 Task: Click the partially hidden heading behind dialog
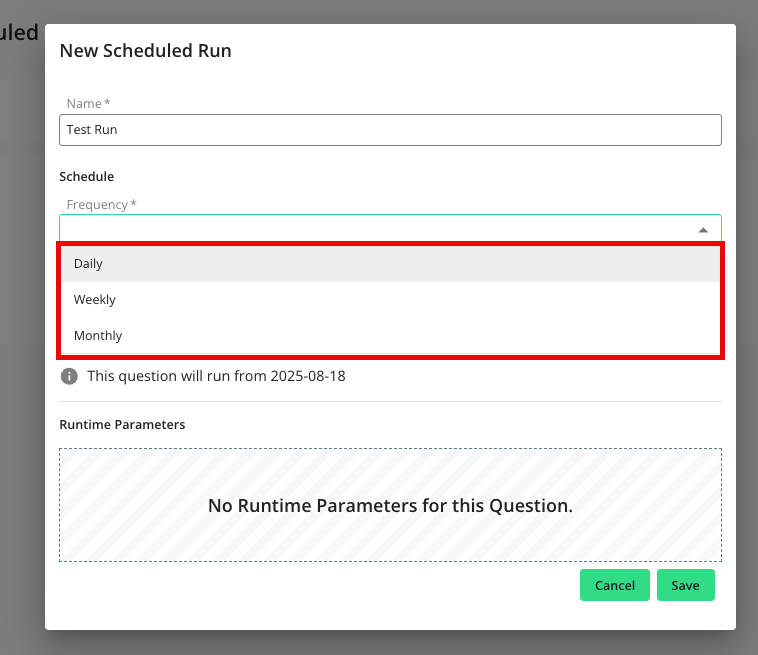tap(19, 32)
